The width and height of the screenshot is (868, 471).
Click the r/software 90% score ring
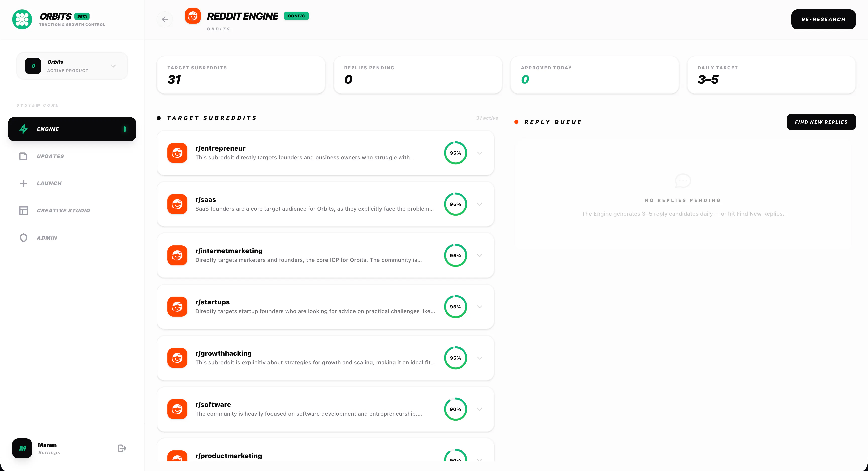(x=456, y=409)
